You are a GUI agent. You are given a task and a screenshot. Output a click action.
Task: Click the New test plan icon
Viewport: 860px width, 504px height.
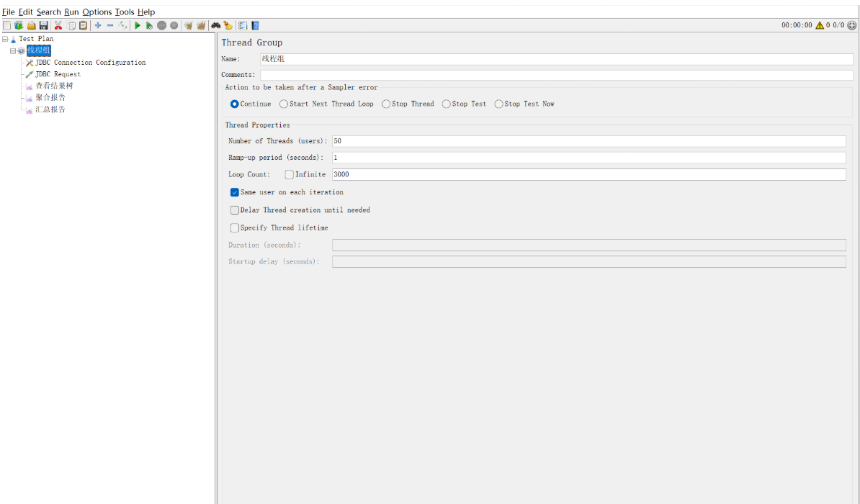click(x=6, y=25)
